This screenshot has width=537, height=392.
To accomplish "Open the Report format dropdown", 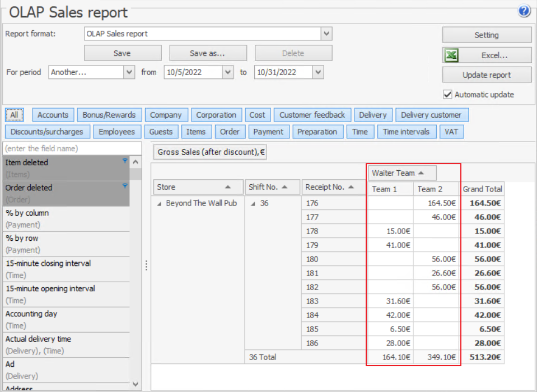I will point(326,34).
